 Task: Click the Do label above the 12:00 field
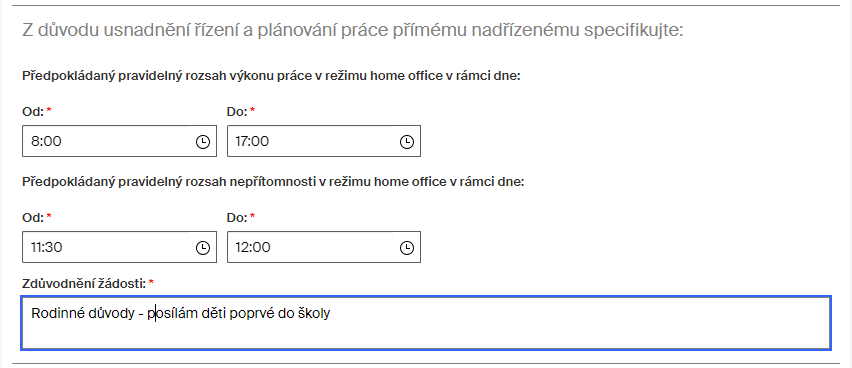237,218
